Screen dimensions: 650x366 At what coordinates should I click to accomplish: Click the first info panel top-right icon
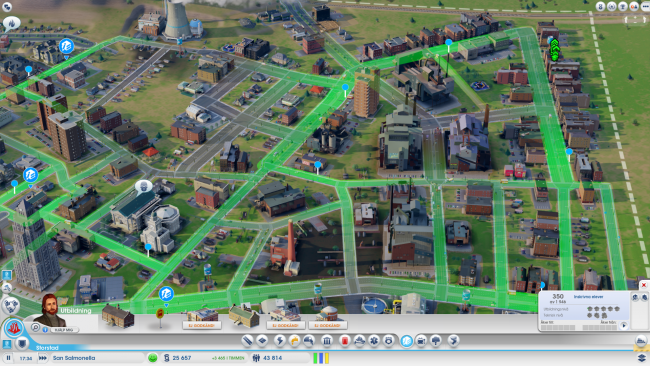[x=635, y=297]
